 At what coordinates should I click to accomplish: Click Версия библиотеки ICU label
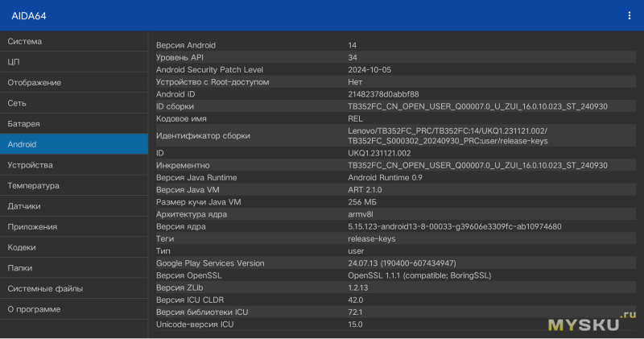[x=202, y=312]
